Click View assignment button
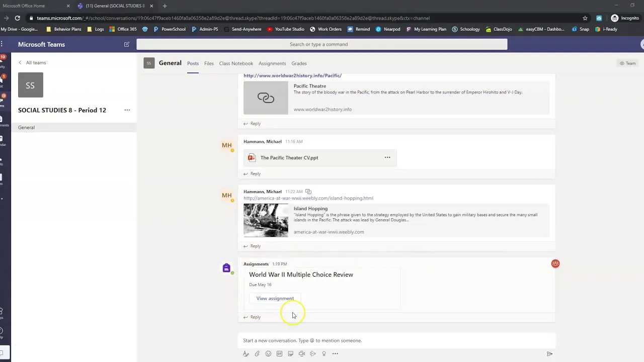The height and width of the screenshot is (362, 644). tap(275, 299)
